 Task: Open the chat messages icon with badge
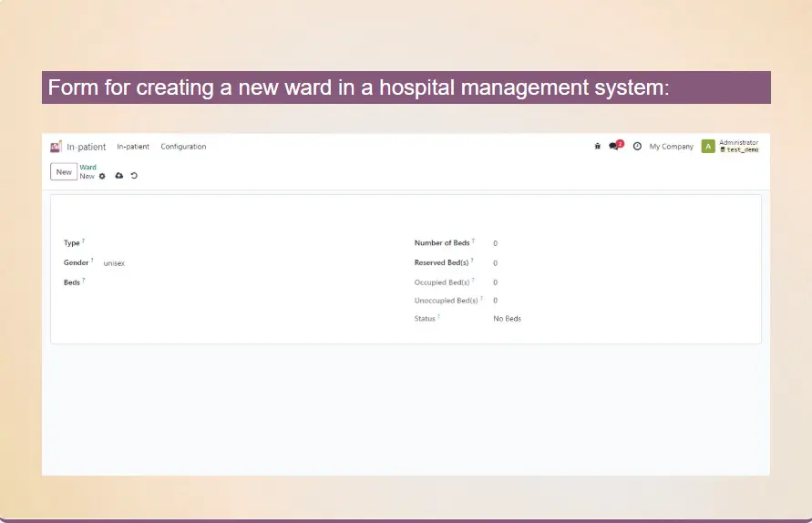tap(615, 147)
